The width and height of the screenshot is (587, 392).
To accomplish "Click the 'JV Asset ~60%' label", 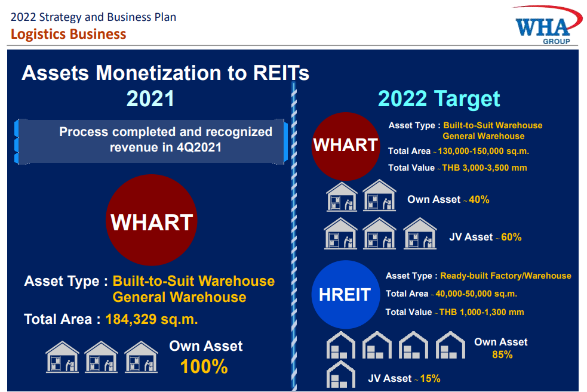I will click(x=485, y=237).
